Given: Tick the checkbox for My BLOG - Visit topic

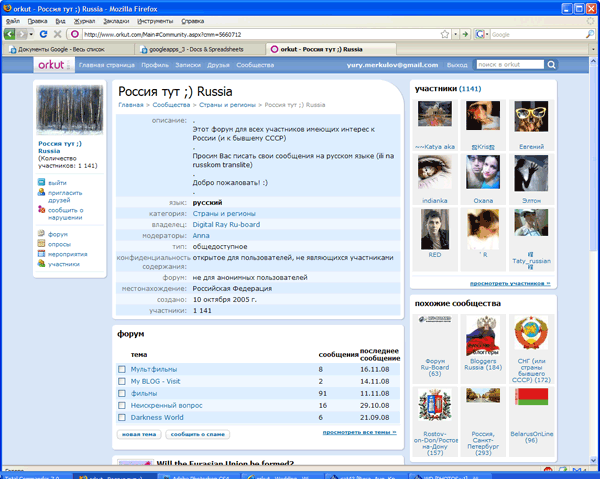Looking at the screenshot, I should coord(122,381).
